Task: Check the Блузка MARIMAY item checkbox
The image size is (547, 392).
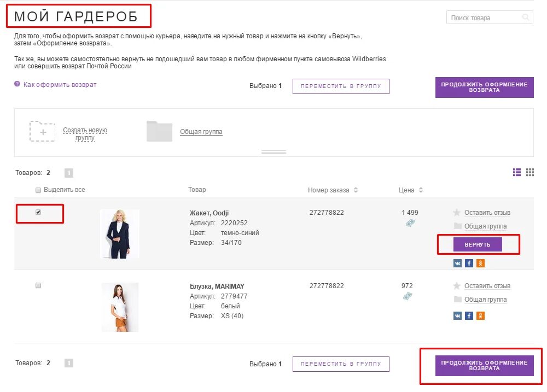Action: click(x=38, y=285)
